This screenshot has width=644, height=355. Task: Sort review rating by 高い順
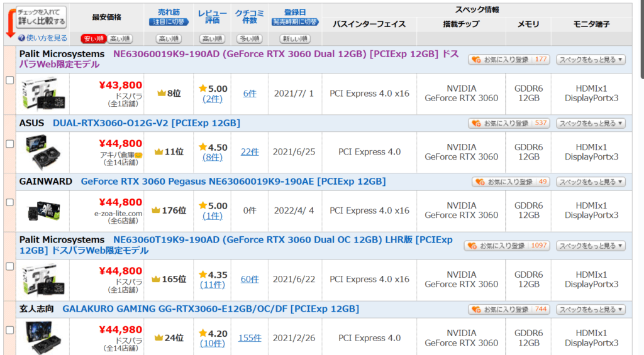[212, 38]
